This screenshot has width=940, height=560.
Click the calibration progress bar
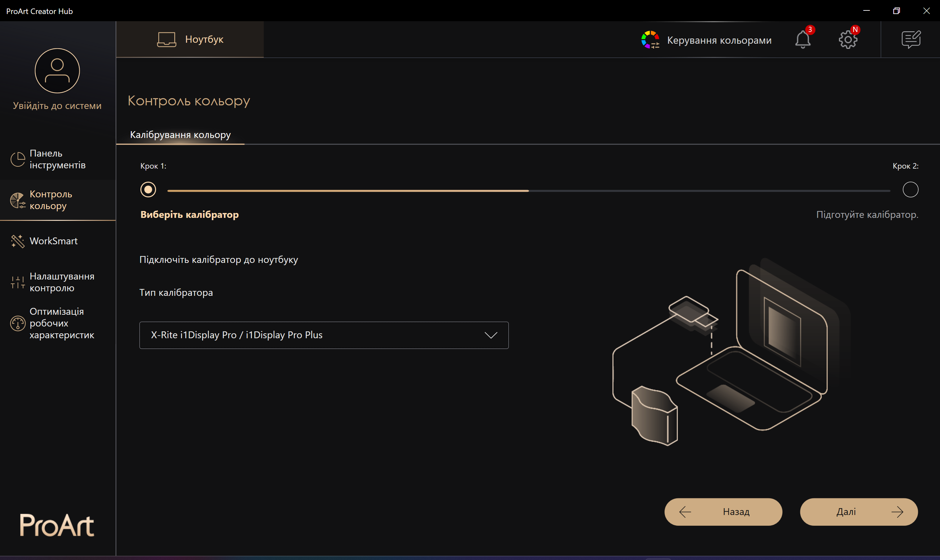(528, 190)
